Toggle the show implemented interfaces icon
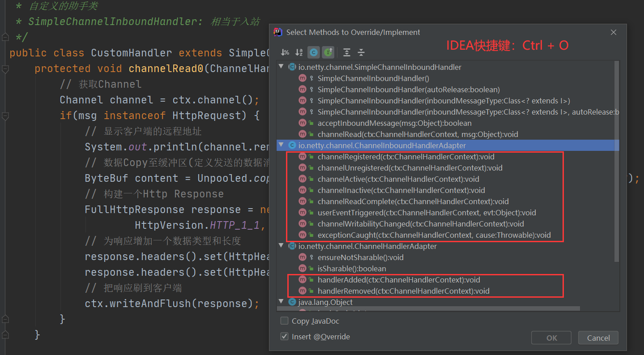This screenshot has height=355, width=644. point(328,52)
